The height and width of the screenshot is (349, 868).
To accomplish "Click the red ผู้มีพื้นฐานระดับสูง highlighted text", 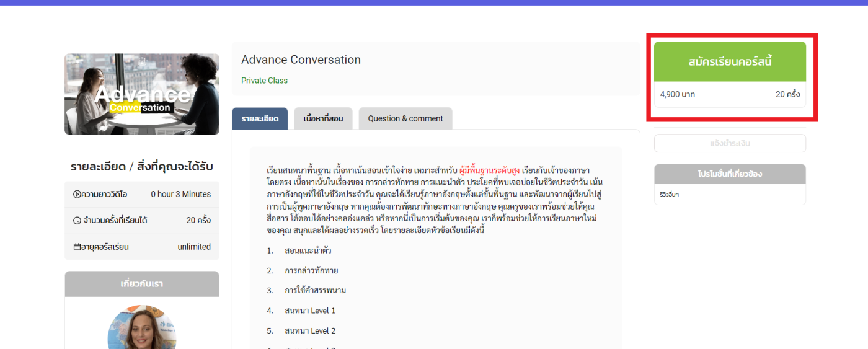I will [490, 170].
